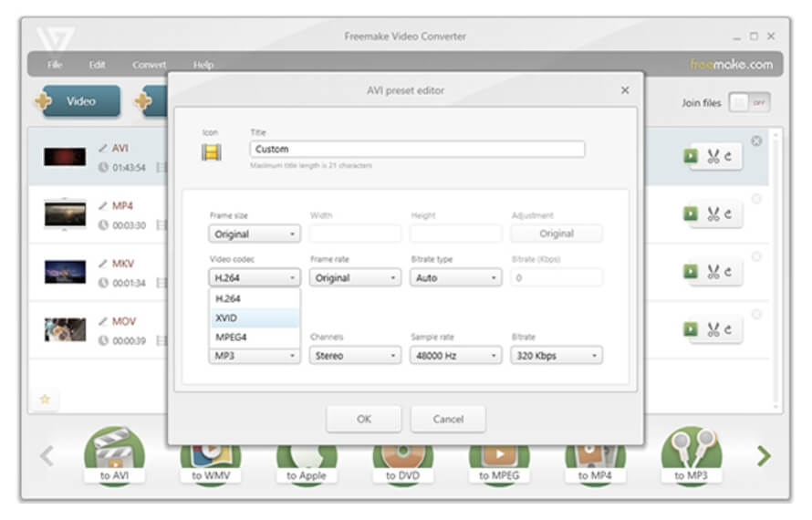The height and width of the screenshot is (520, 812).
Task: Edit the MOV file name pencil icon
Action: point(103,321)
